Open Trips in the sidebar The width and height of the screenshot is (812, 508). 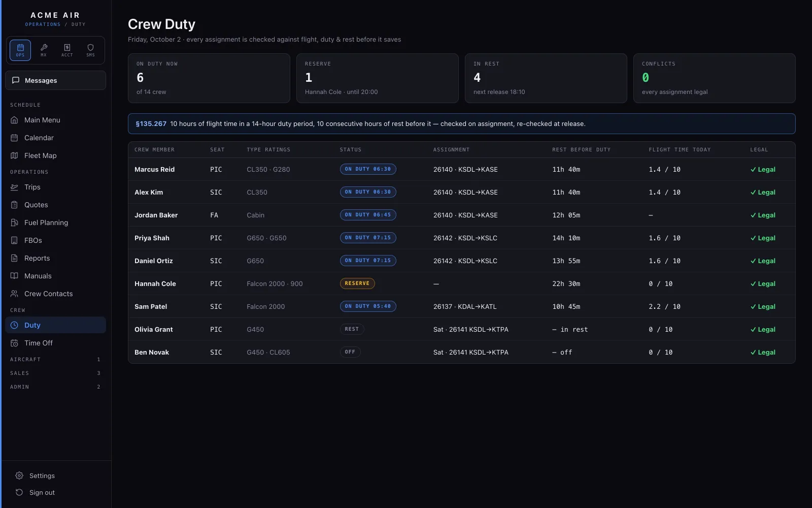55,187
